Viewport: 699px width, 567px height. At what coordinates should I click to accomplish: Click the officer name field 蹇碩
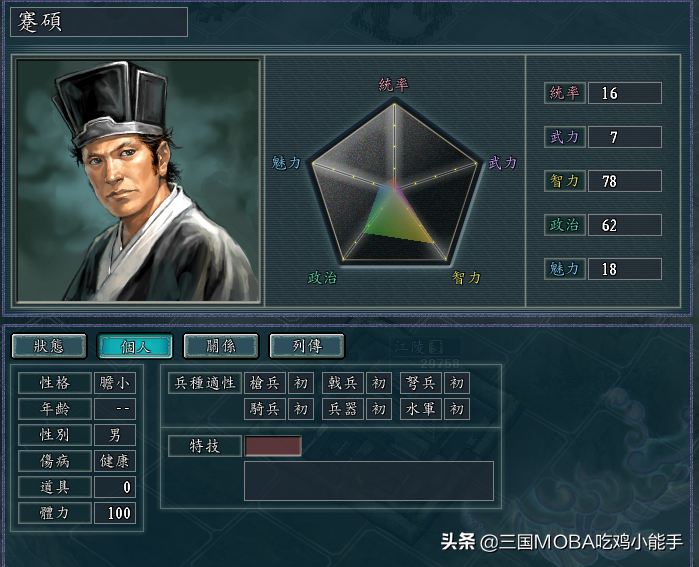[x=99, y=22]
